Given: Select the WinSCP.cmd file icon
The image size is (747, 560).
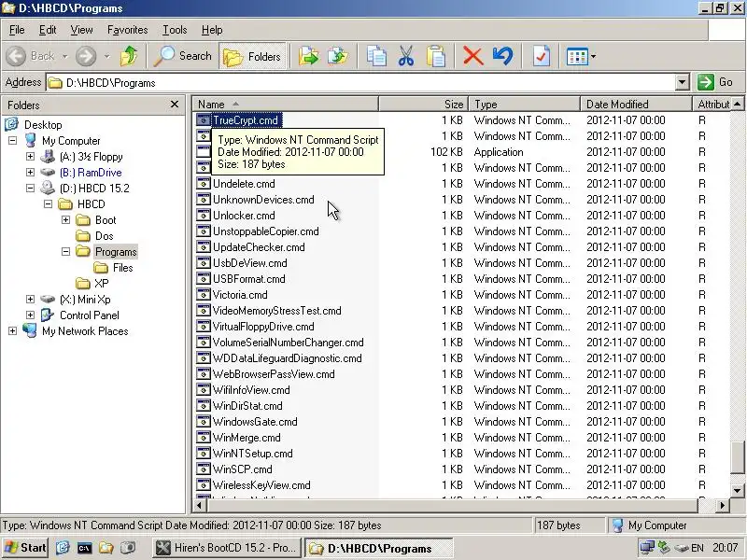Looking at the screenshot, I should coord(204,469).
